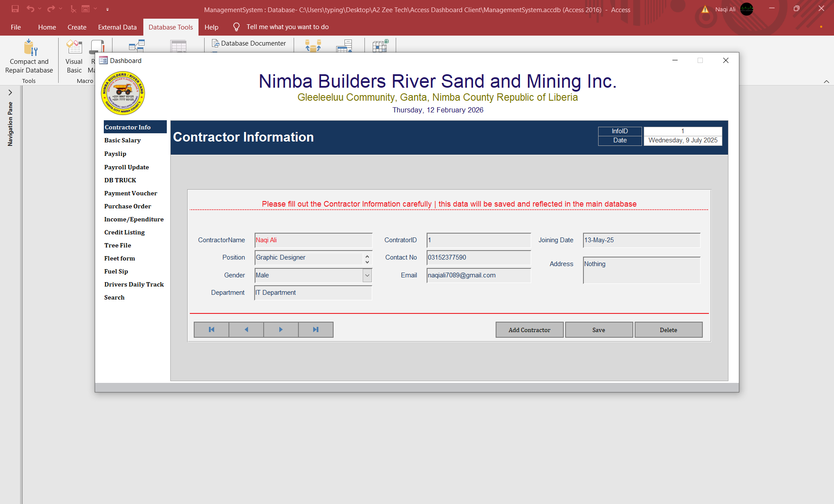Screen dimensions: 834x504
Task: Click the Save button on the form
Action: (x=599, y=330)
